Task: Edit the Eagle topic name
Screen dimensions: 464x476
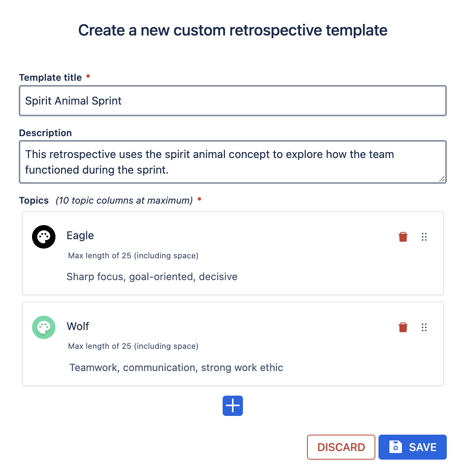Action: point(80,236)
